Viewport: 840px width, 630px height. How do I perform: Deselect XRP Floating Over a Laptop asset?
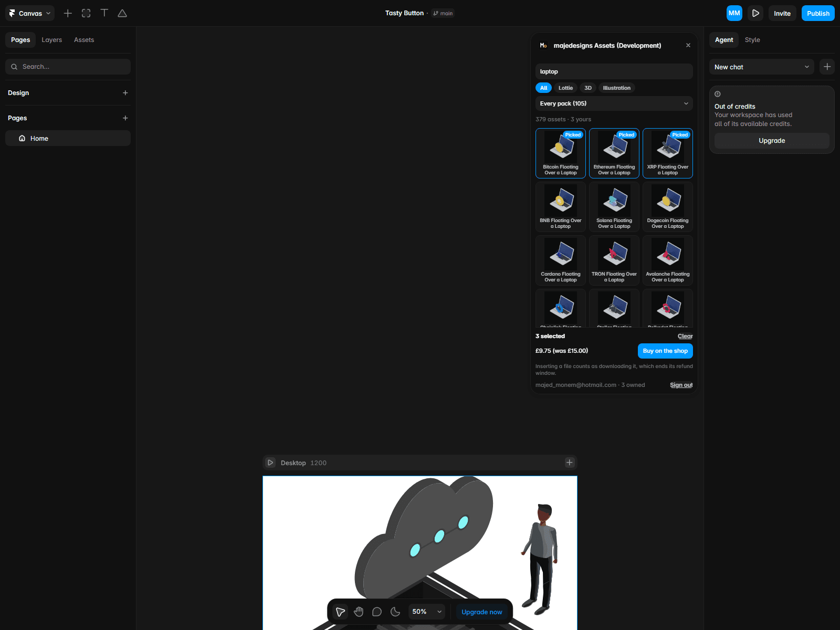(668, 153)
